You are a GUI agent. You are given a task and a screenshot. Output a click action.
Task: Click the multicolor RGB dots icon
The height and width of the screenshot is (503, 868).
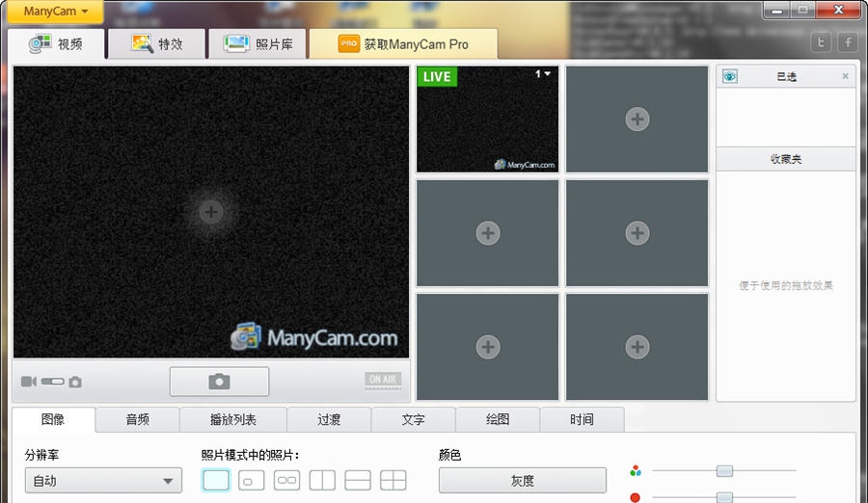(636, 471)
